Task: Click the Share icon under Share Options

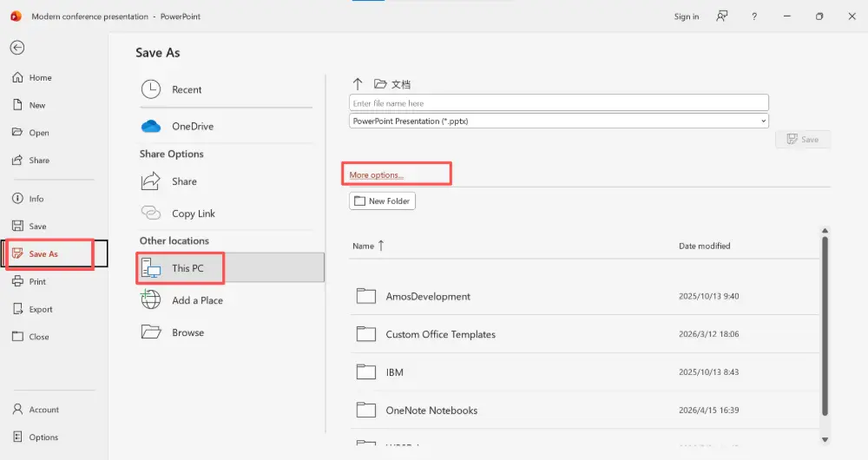Action: [x=150, y=181]
